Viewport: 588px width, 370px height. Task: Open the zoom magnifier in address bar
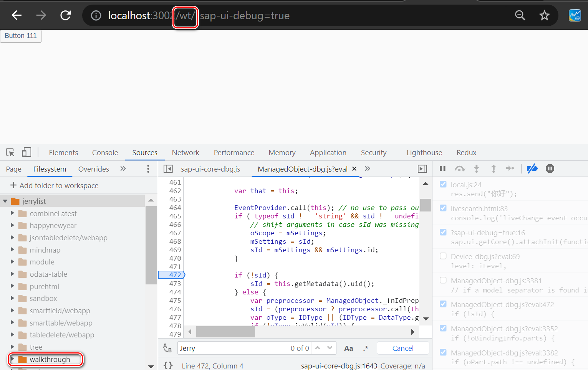[520, 15]
